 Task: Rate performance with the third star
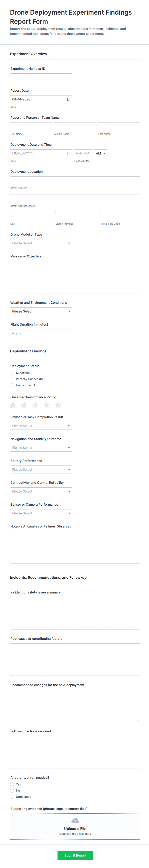pos(35,405)
